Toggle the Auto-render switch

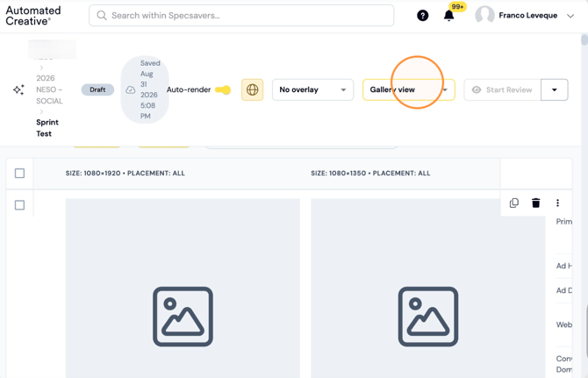223,90
